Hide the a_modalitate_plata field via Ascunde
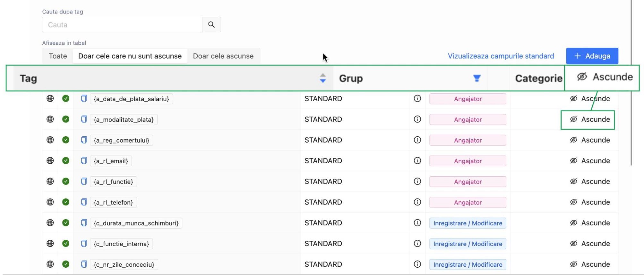Image resolution: width=644 pixels, height=275 pixels. [x=590, y=119]
